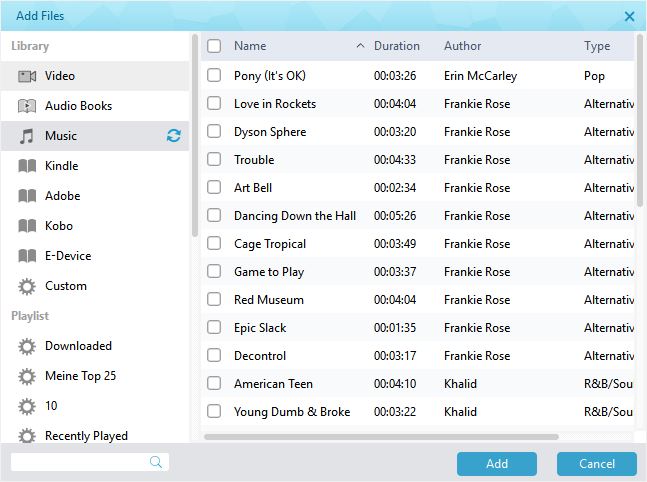This screenshot has width=647, height=482.
Task: Refresh the Music library with the sync icon
Action: pyautogui.click(x=174, y=136)
